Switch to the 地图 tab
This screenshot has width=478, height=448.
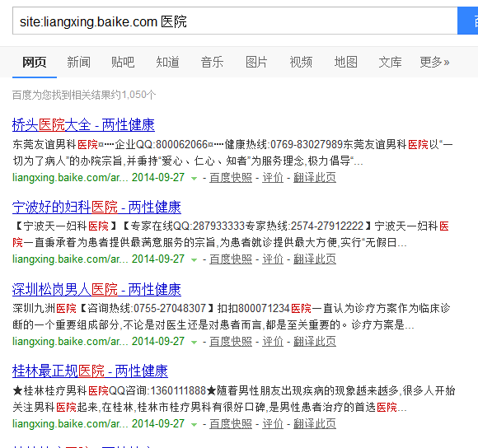click(345, 62)
